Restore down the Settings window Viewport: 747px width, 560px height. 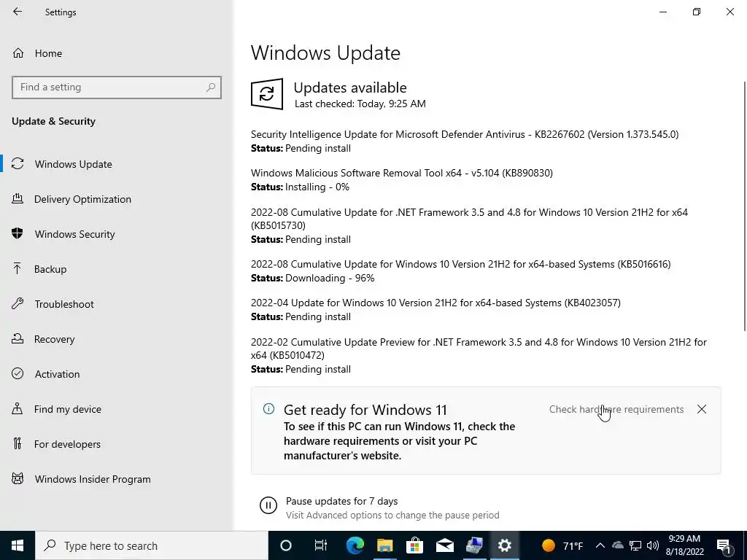tap(697, 12)
